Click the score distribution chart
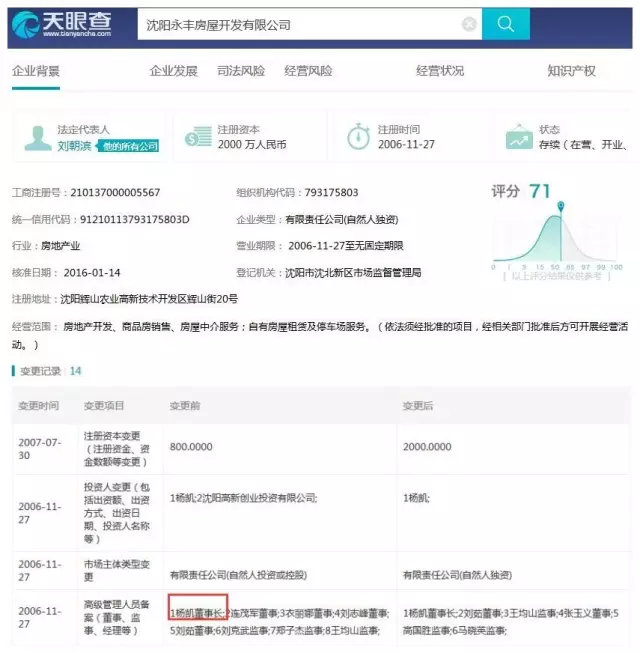Screen dimensions: 640x653 tap(556, 235)
